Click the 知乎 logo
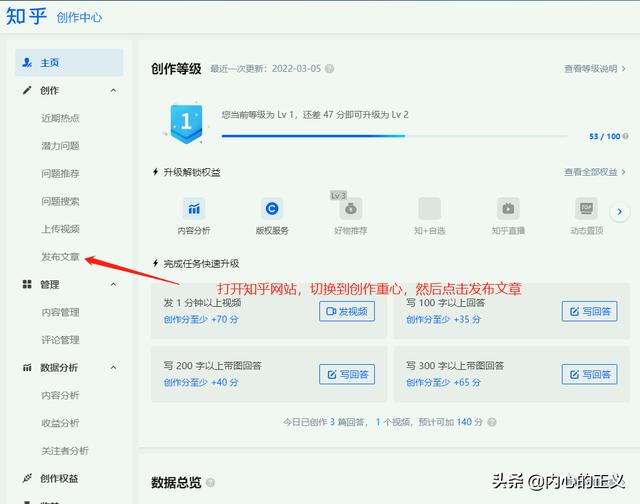Image resolution: width=640 pixels, height=504 pixels. point(27,16)
